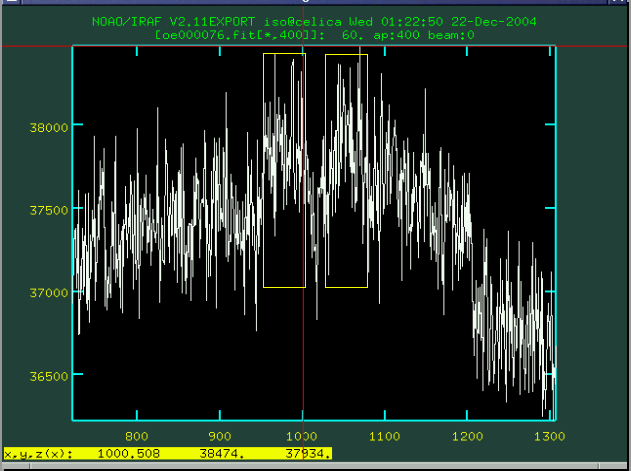631x471 pixels.
Task: Click the 1300 x-axis label
Action: coord(550,436)
